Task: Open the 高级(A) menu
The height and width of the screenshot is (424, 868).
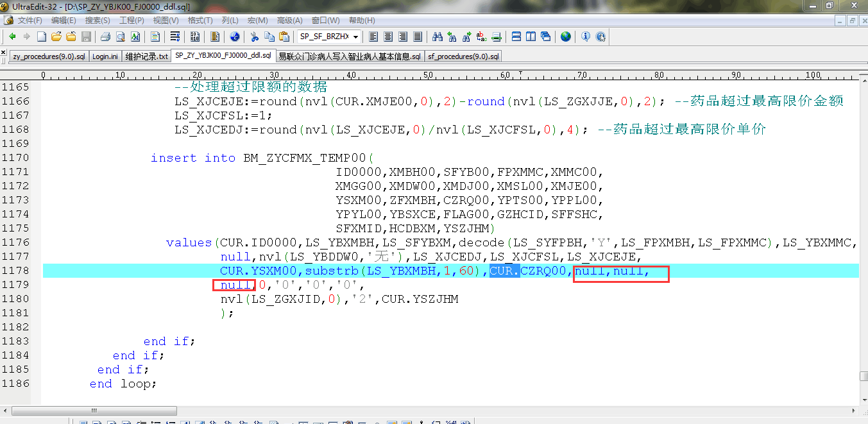Action: pos(290,21)
